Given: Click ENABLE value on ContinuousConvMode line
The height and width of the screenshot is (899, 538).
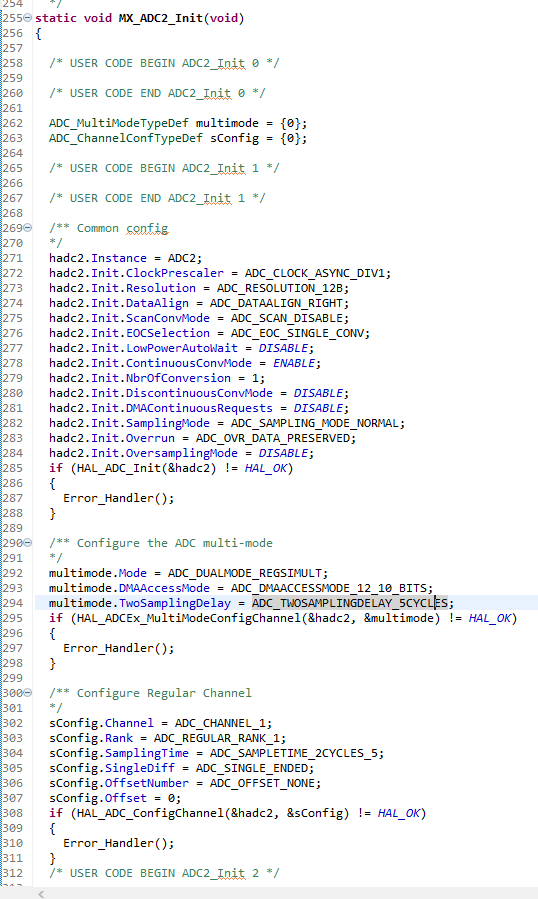Looking at the screenshot, I should [x=294, y=363].
